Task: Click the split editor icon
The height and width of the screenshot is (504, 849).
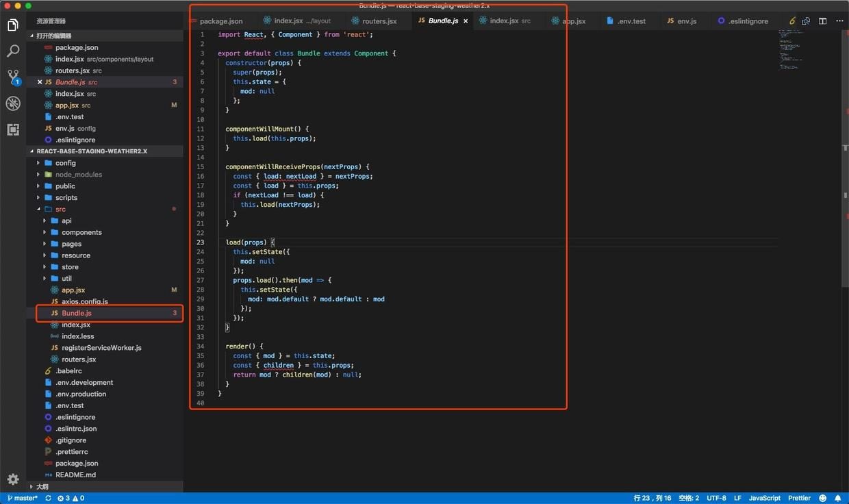Action: [822, 21]
